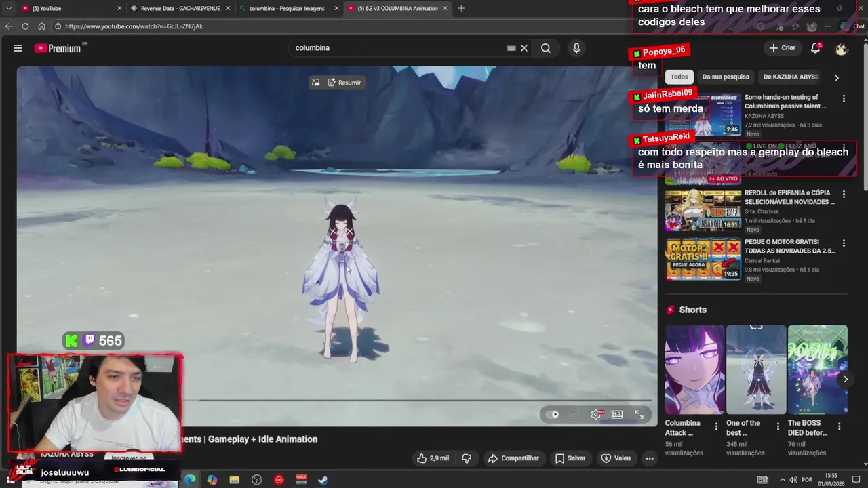Open Some hands-on testing video title
This screenshot has height=488, width=868.
click(x=785, y=102)
